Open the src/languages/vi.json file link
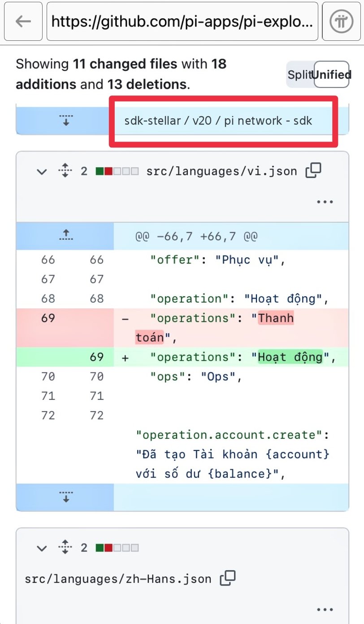The height and width of the screenshot is (624, 364). tap(221, 171)
